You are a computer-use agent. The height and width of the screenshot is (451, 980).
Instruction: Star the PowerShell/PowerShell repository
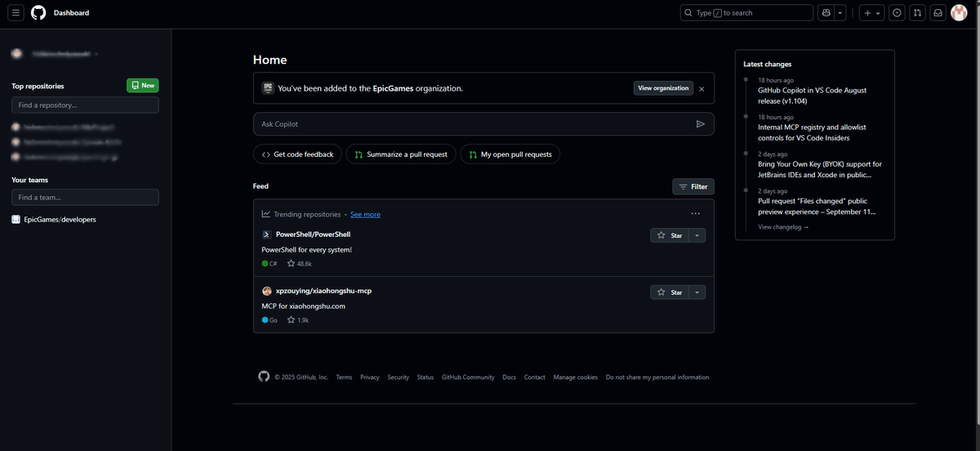pyautogui.click(x=670, y=235)
